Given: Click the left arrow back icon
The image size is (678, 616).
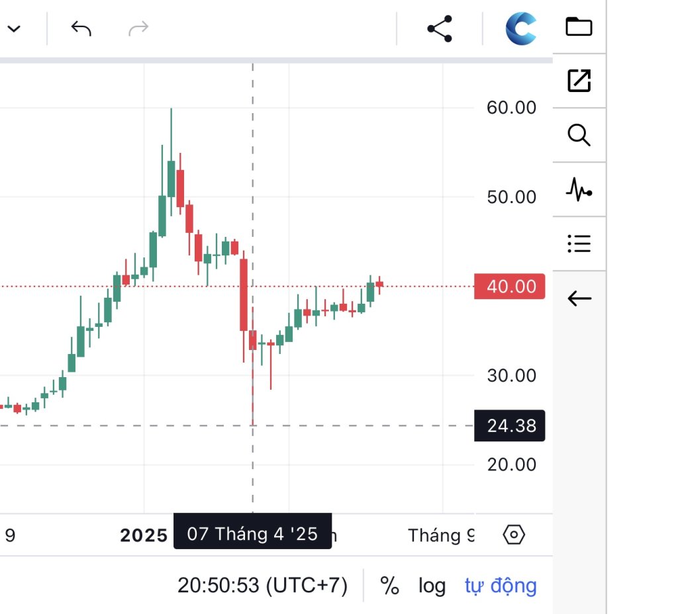Looking at the screenshot, I should coord(579,298).
